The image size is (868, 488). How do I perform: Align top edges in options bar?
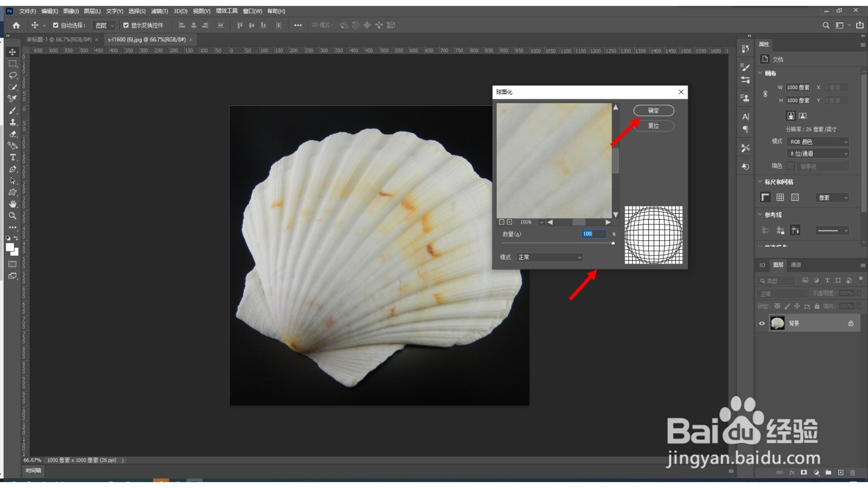[239, 25]
